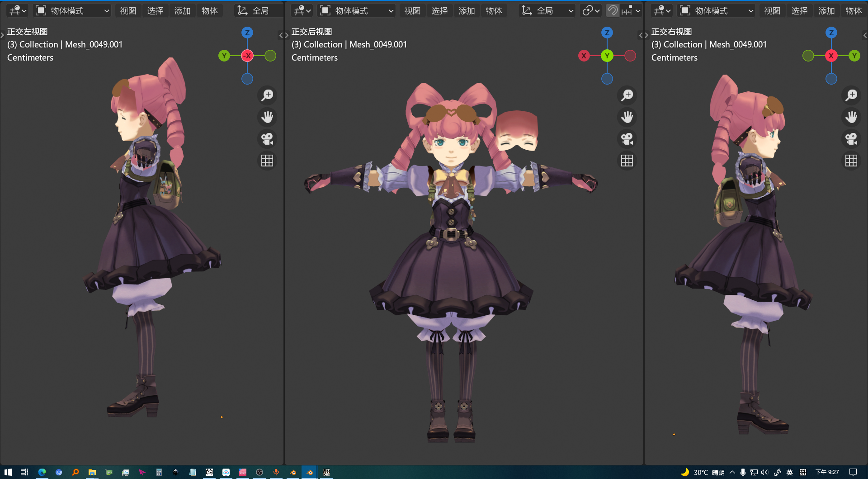Image resolution: width=868 pixels, height=479 pixels.
Task: Show hidden system tray icons
Action: (732, 472)
